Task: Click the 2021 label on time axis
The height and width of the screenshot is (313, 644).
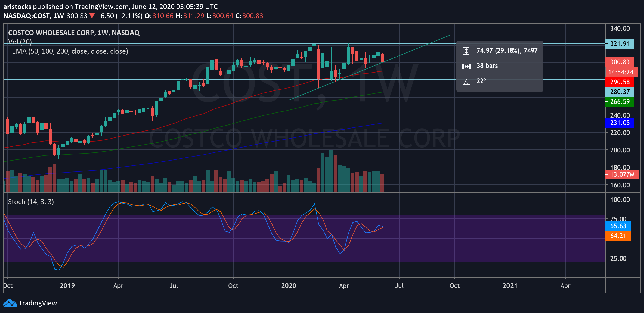Action: (510, 286)
